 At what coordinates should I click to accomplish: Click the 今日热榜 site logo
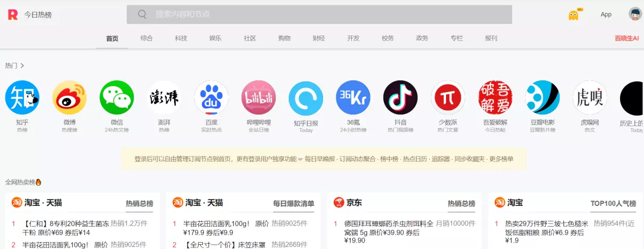coord(30,15)
